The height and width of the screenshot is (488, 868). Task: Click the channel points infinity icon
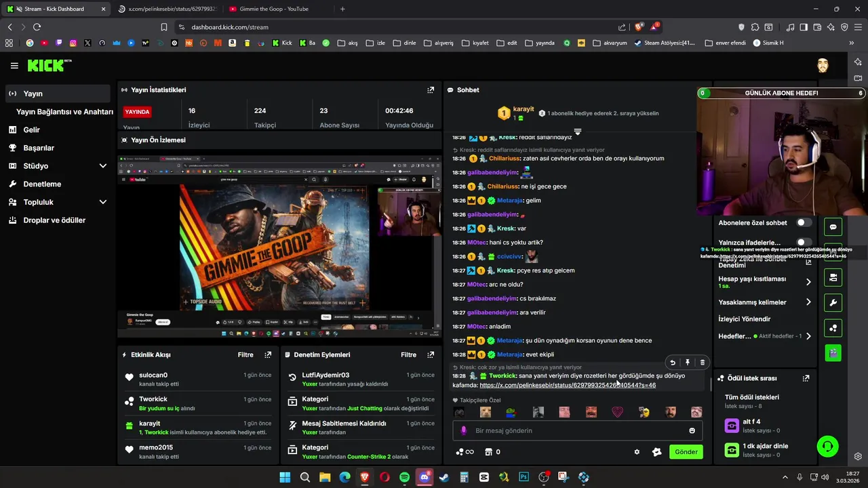[x=465, y=452]
